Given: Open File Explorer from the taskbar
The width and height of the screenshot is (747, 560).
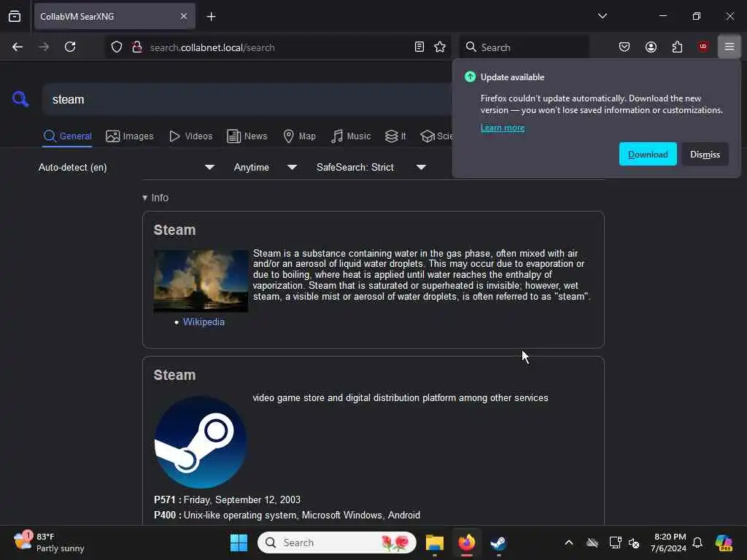Looking at the screenshot, I should pos(435,542).
